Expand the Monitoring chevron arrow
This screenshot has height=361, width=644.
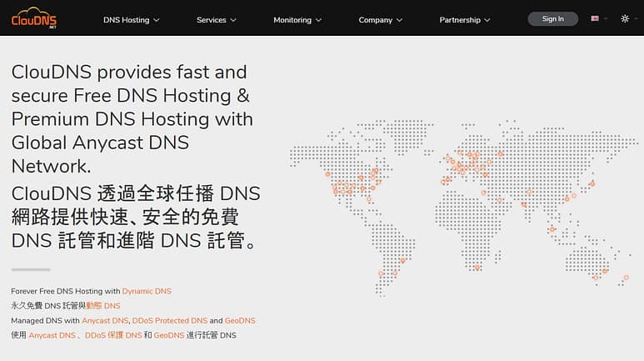coord(319,20)
